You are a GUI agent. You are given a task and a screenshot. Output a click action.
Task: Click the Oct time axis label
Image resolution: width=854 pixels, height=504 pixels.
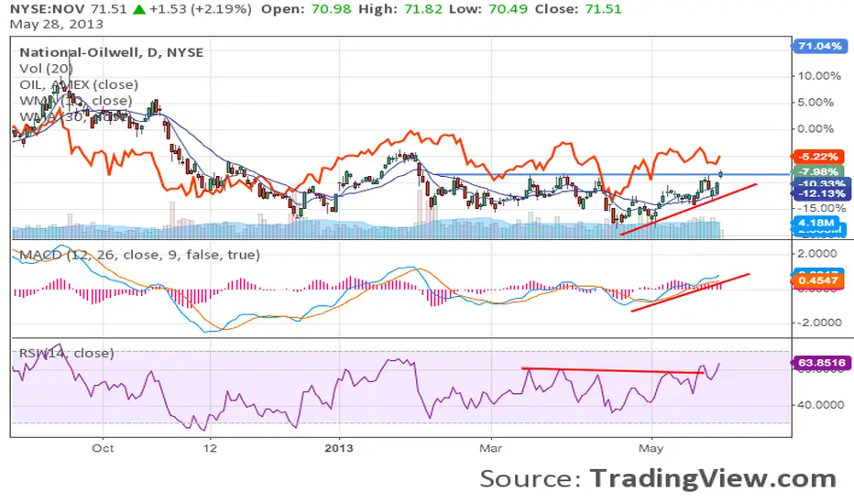point(103,448)
